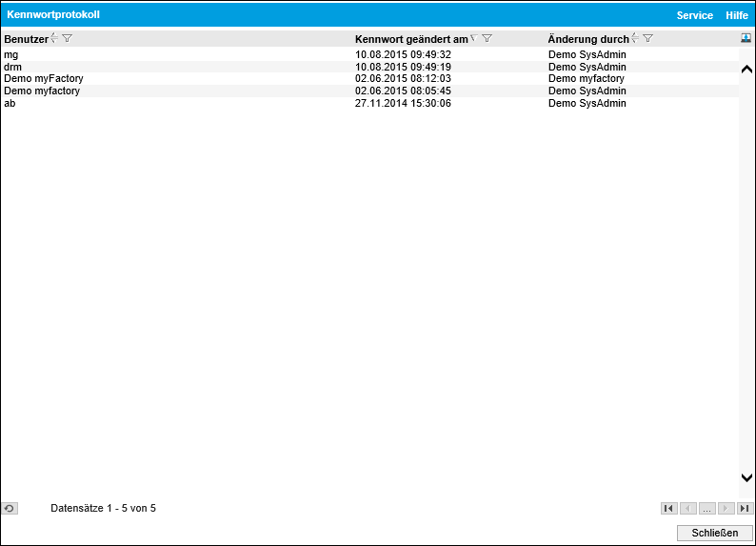Click the scroll down chevron arrow
756x546 pixels.
(746, 477)
